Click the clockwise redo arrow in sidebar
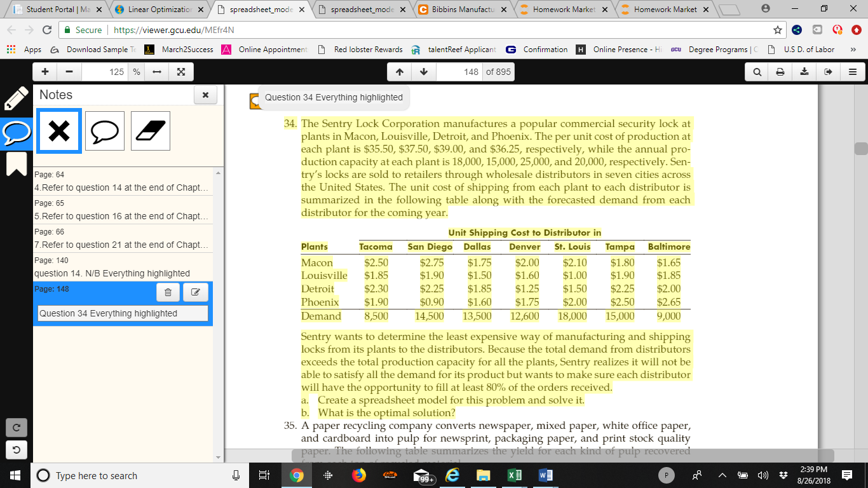 click(x=16, y=428)
